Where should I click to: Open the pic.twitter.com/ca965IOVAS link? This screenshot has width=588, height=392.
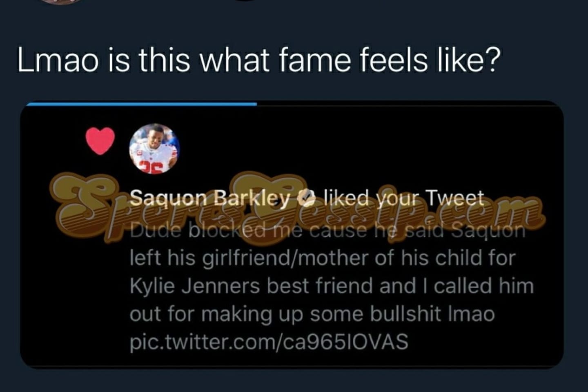269,341
